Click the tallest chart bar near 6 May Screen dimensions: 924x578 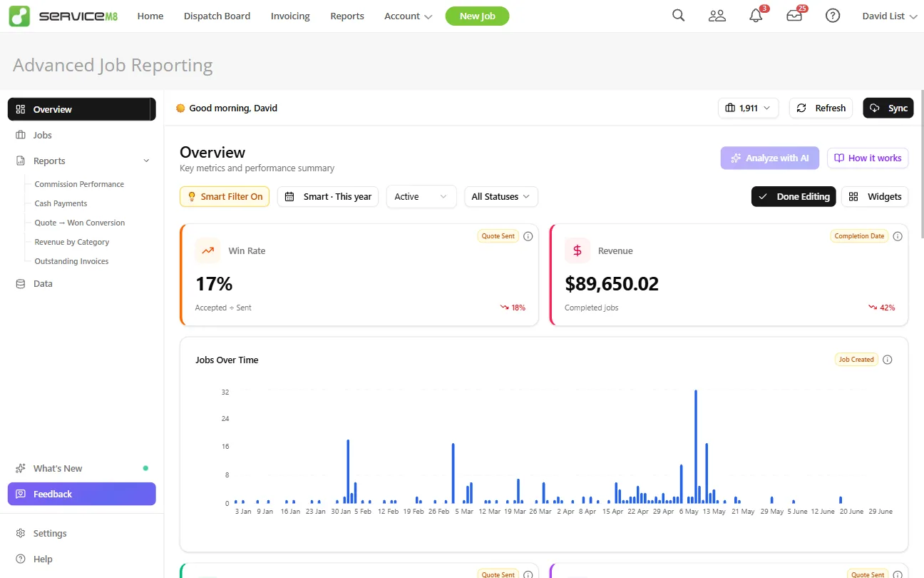click(x=696, y=447)
